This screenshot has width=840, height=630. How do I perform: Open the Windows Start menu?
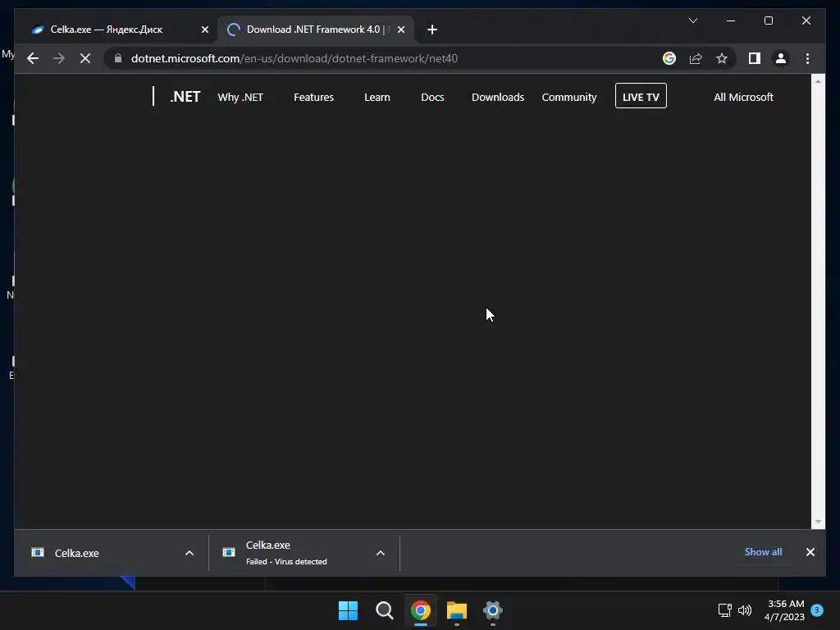pos(348,610)
